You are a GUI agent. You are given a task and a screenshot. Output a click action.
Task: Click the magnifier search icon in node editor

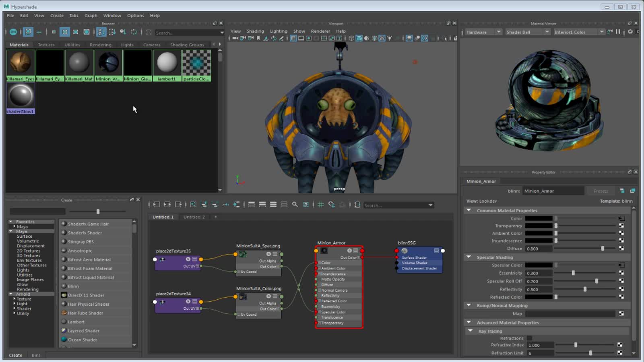tap(295, 205)
